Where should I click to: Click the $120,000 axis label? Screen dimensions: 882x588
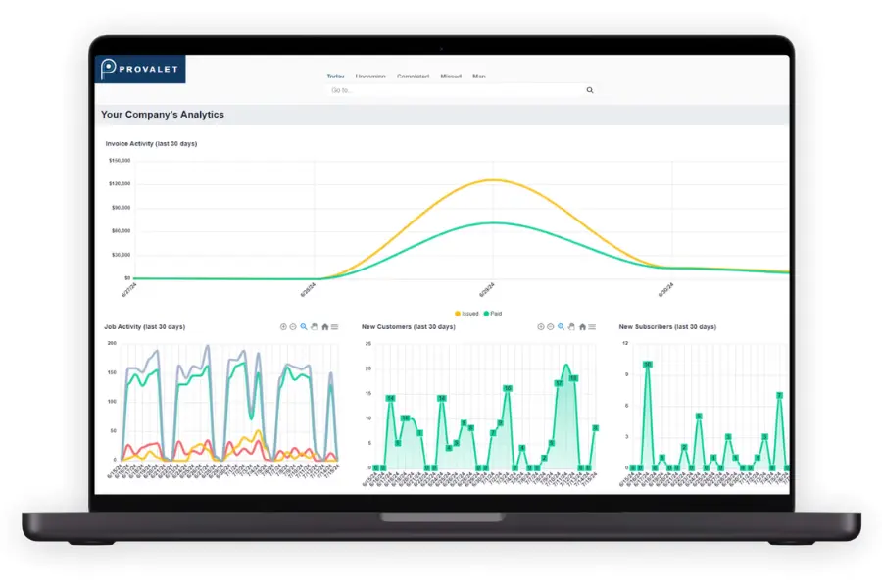tap(120, 183)
